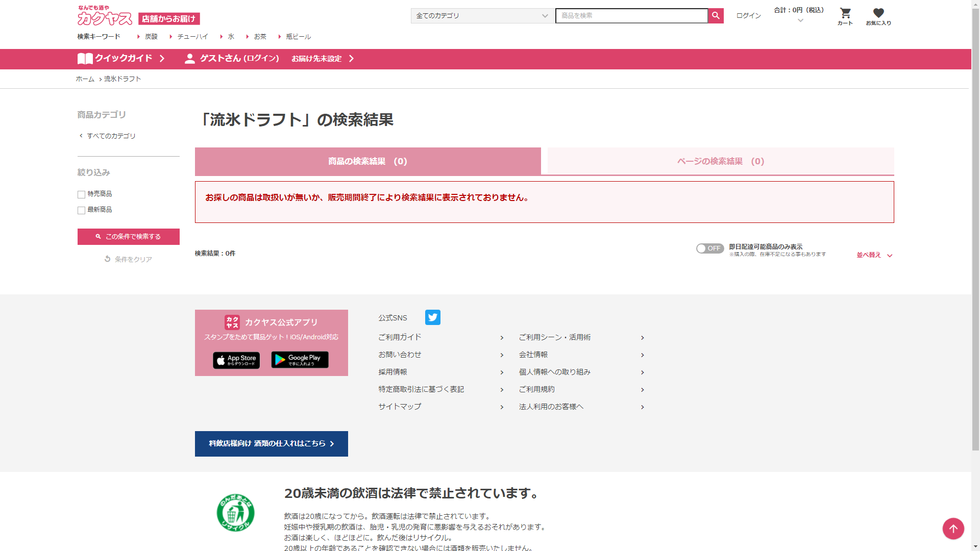
Task: Click the 商品を検索 input field
Action: 631,16
